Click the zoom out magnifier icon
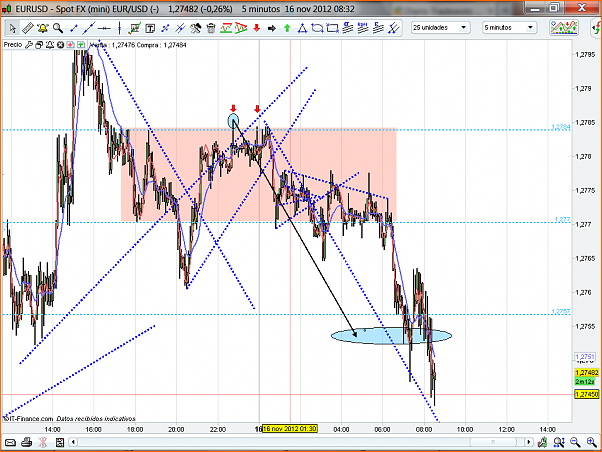 [x=575, y=443]
